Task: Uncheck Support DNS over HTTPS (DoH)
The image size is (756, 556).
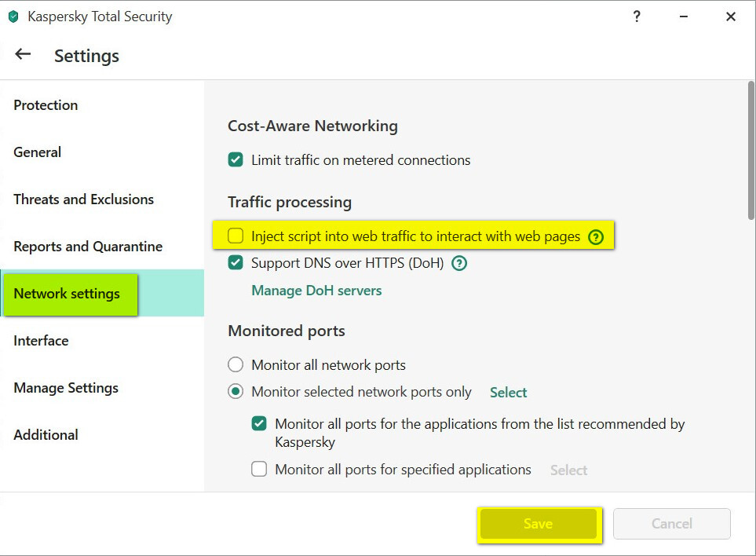Action: tap(236, 263)
